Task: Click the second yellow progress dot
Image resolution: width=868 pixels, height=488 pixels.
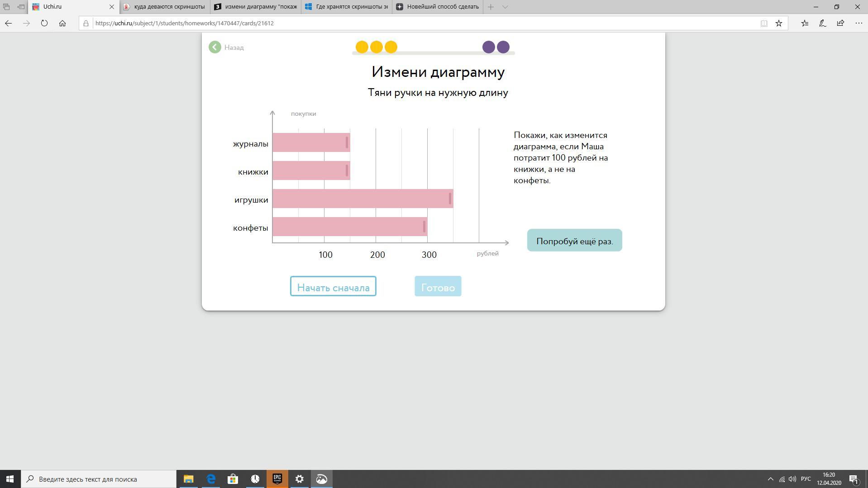Action: coord(377,47)
